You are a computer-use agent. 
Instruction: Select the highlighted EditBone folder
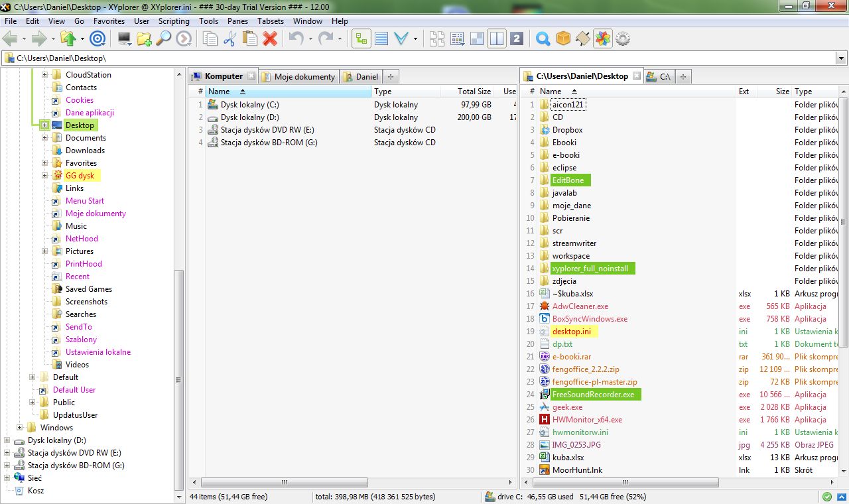(x=570, y=180)
